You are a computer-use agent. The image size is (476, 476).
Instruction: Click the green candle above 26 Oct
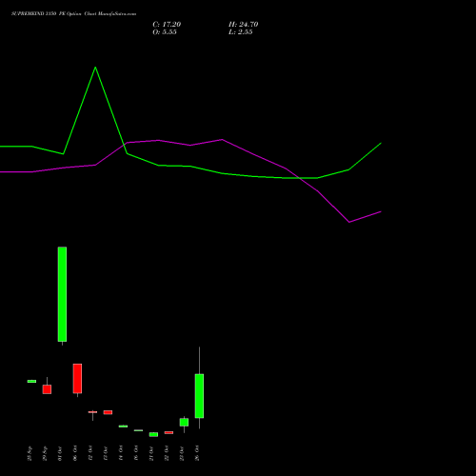point(199,396)
